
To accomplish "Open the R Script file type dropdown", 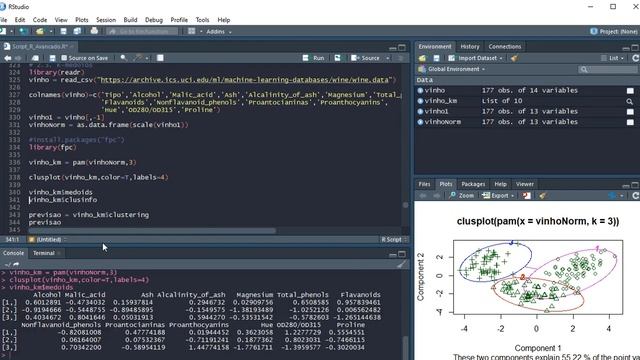I will 393,240.
